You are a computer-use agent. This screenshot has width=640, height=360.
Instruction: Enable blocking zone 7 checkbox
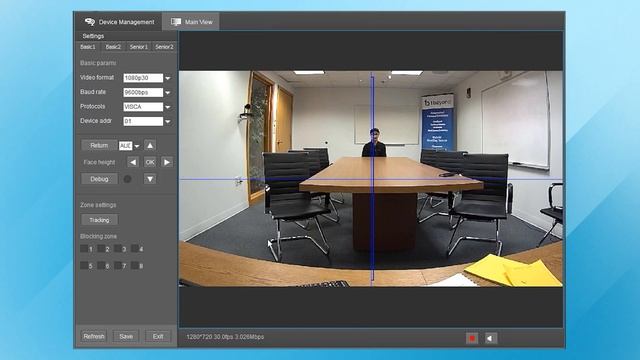tap(118, 265)
